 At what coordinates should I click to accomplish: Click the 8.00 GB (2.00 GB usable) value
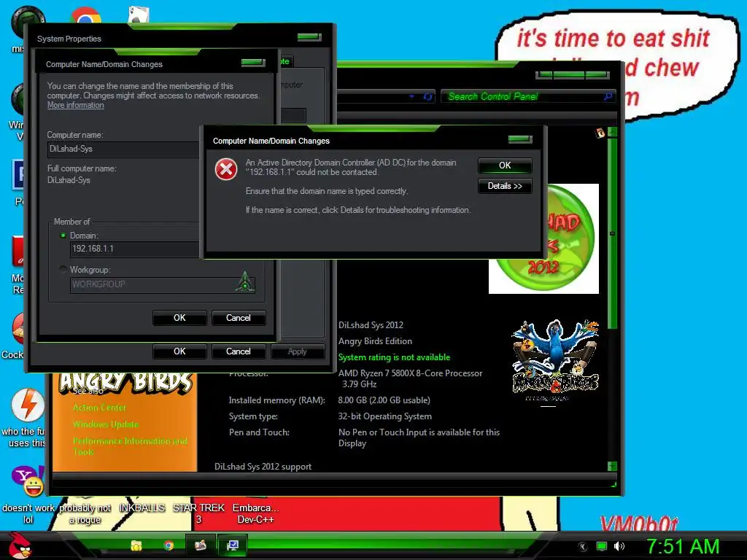pos(384,400)
